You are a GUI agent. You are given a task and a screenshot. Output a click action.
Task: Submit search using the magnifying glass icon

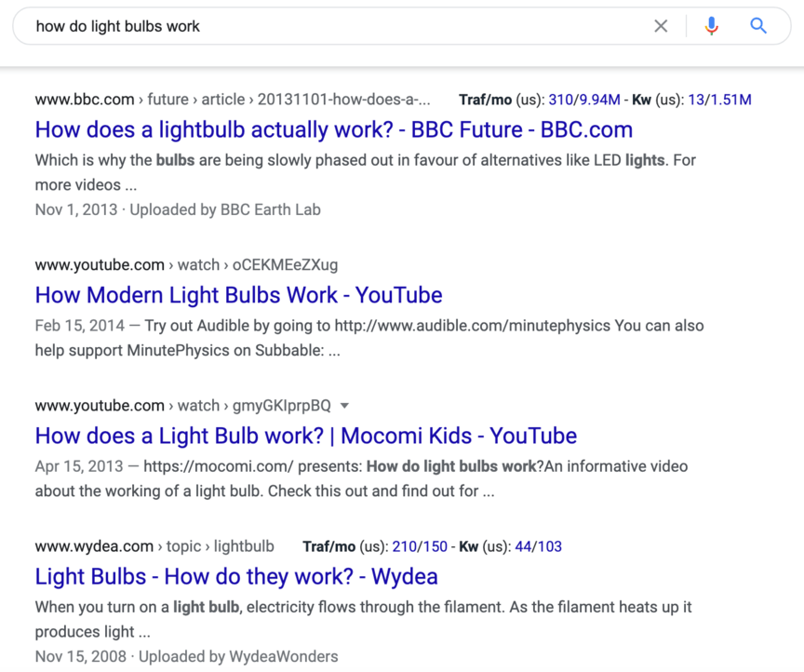click(758, 26)
